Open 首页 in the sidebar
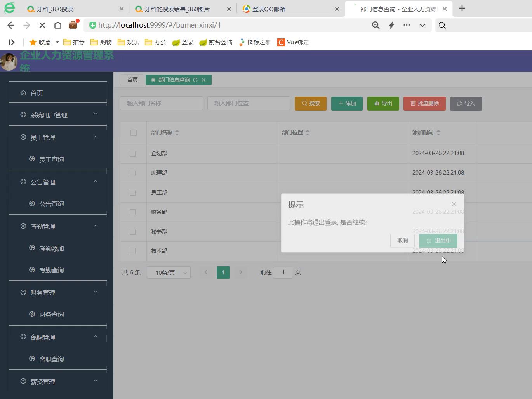Image resolution: width=532 pixels, height=399 pixels. (58, 93)
